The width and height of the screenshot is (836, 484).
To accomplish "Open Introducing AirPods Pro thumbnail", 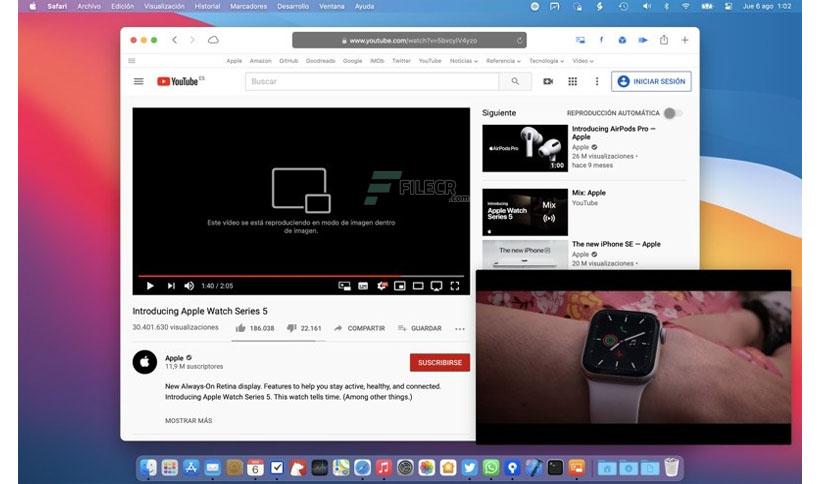I will (525, 148).
